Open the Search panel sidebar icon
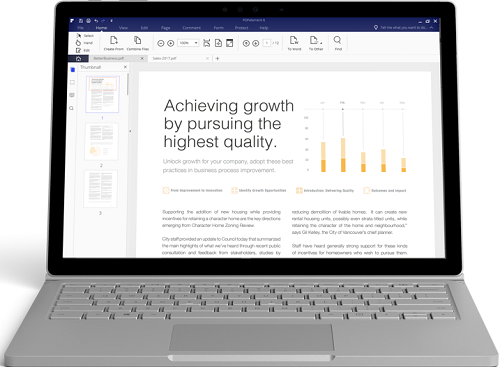The image size is (500, 367). pos(71,108)
